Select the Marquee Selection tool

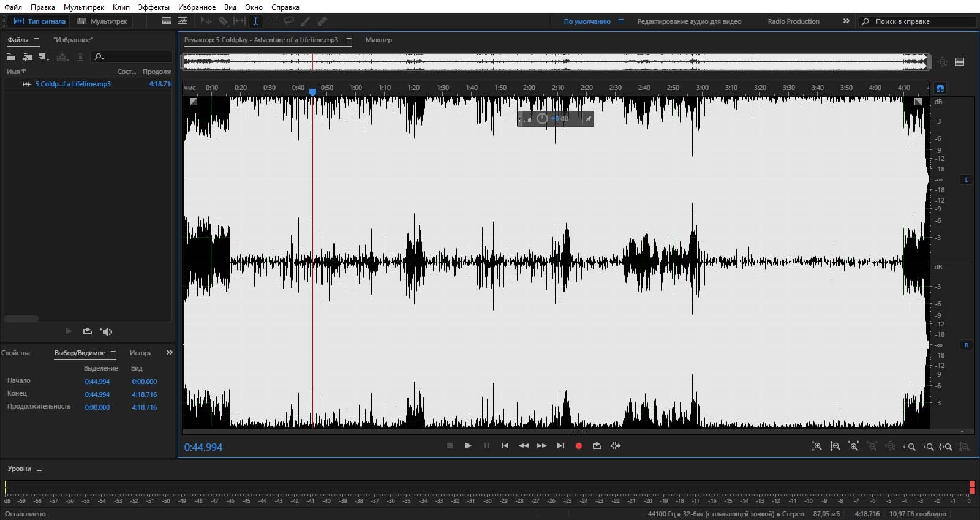coord(273,21)
